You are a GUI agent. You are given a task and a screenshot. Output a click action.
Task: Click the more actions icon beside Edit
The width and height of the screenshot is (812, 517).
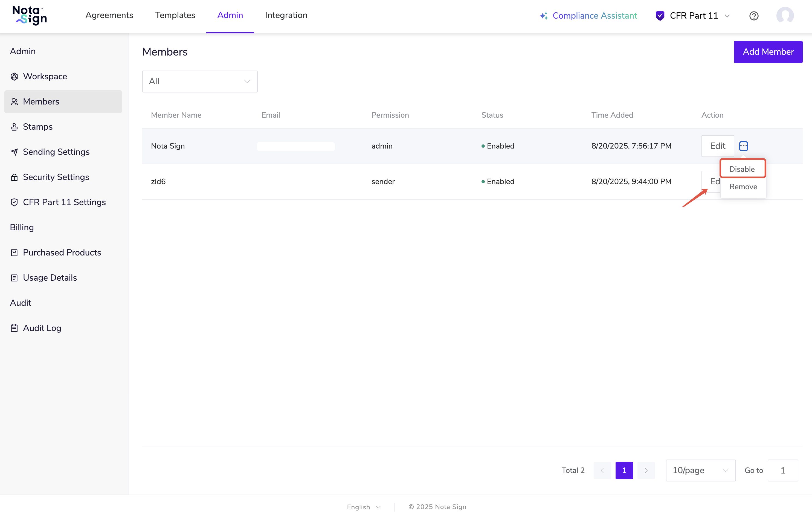[x=744, y=146]
